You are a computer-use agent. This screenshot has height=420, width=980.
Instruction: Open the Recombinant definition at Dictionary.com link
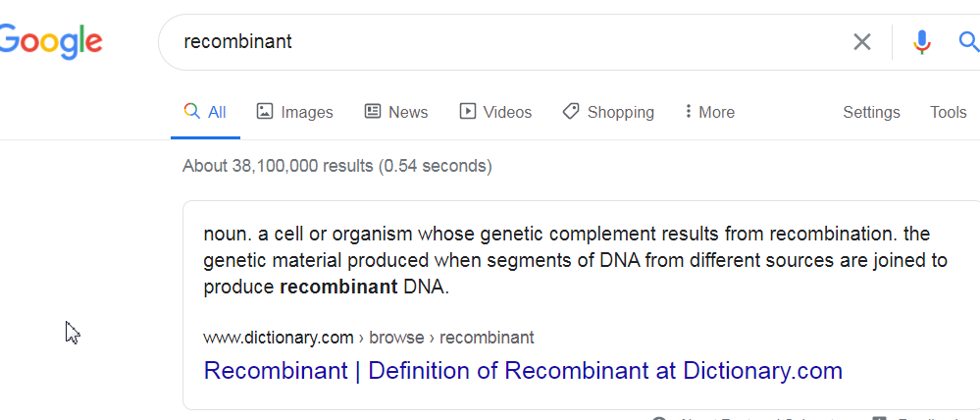point(523,371)
